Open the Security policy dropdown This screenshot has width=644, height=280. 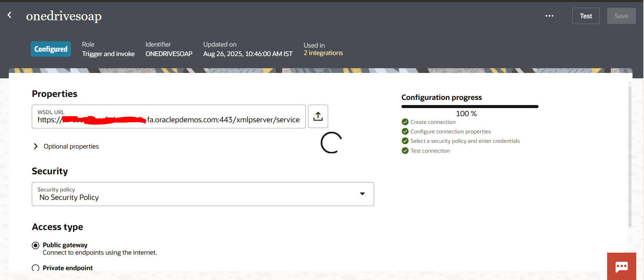[203, 194]
